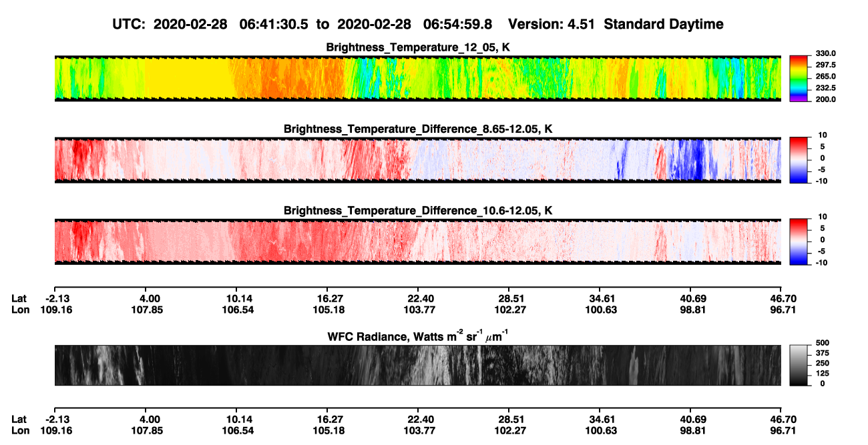The width and height of the screenshot is (868, 445).
Task: Click the '-10' label on the 8.65-12.05 colorbar
Action: [x=821, y=181]
